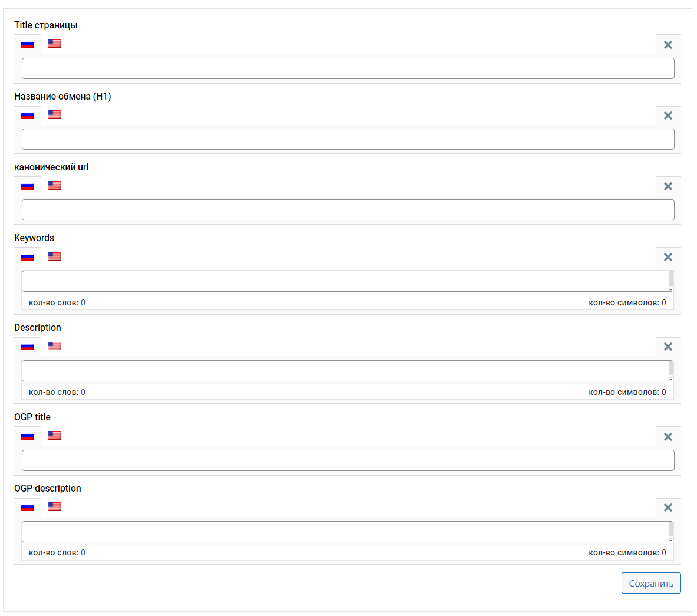Select US flag tab for Title страницы
Screen dimensions: 697x616
(54, 44)
